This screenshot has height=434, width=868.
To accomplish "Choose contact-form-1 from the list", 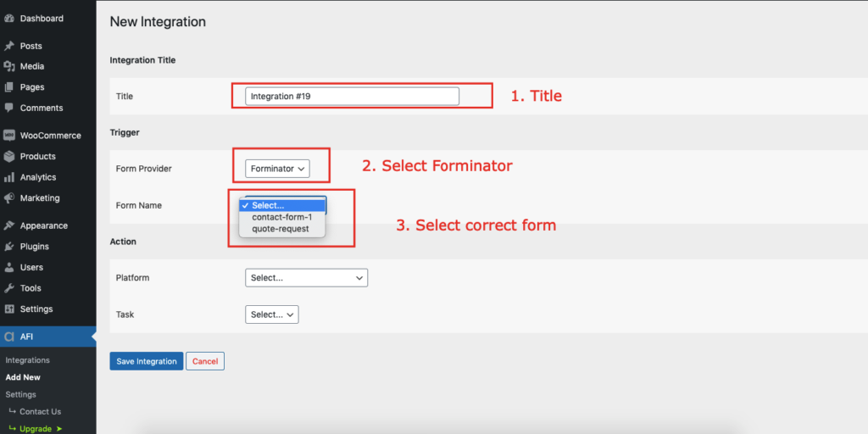I will point(281,217).
